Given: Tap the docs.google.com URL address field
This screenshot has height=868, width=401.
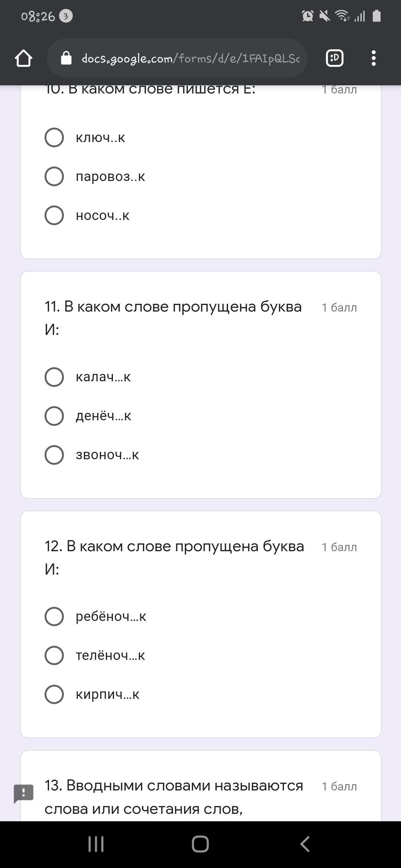Looking at the screenshot, I should pos(189,58).
